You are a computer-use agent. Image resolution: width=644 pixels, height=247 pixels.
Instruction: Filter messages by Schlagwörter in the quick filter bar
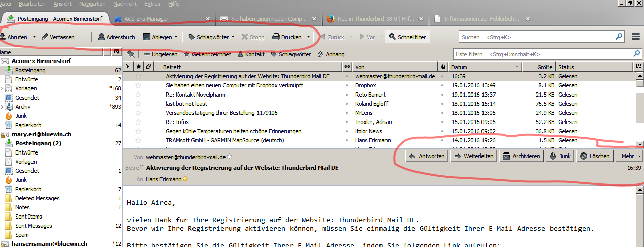[291, 54]
